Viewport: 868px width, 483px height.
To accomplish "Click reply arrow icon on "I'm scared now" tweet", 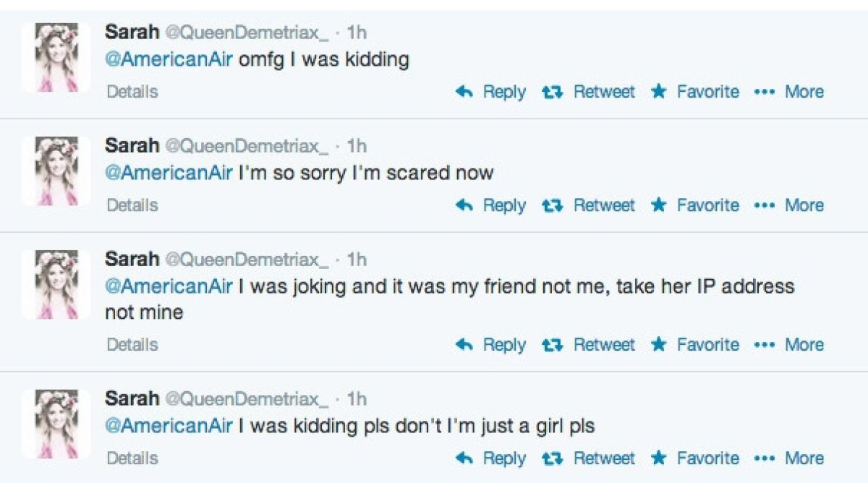I will click(464, 205).
